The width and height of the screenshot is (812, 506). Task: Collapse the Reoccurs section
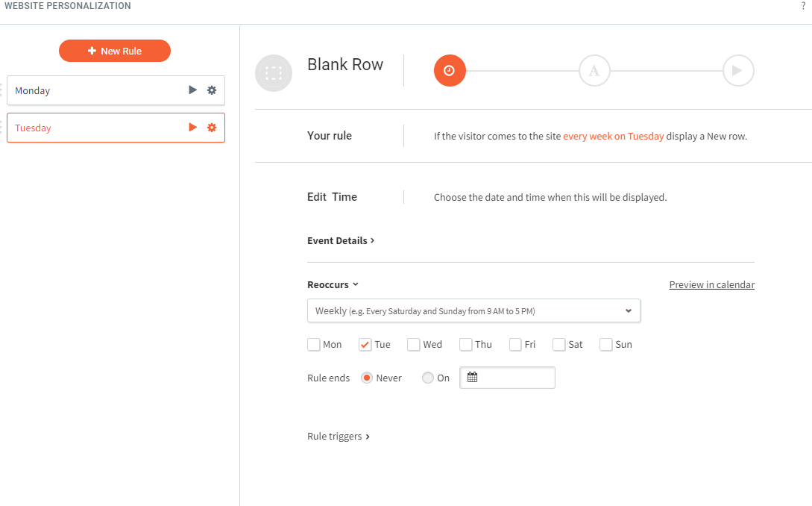tap(333, 284)
